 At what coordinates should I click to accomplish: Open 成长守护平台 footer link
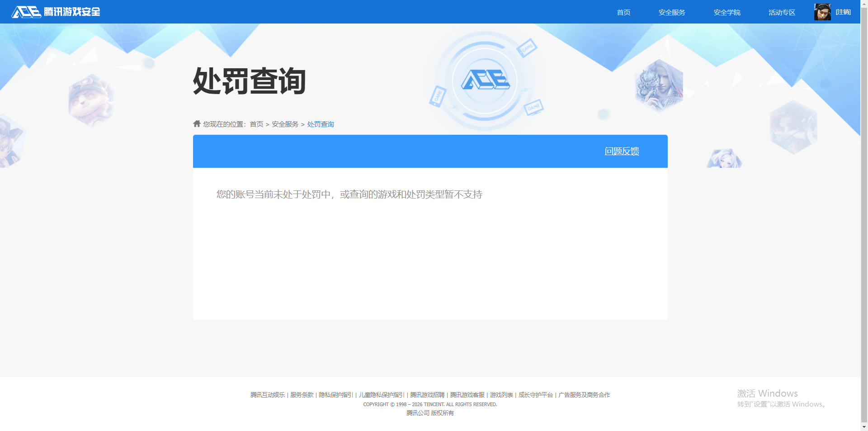click(x=535, y=394)
